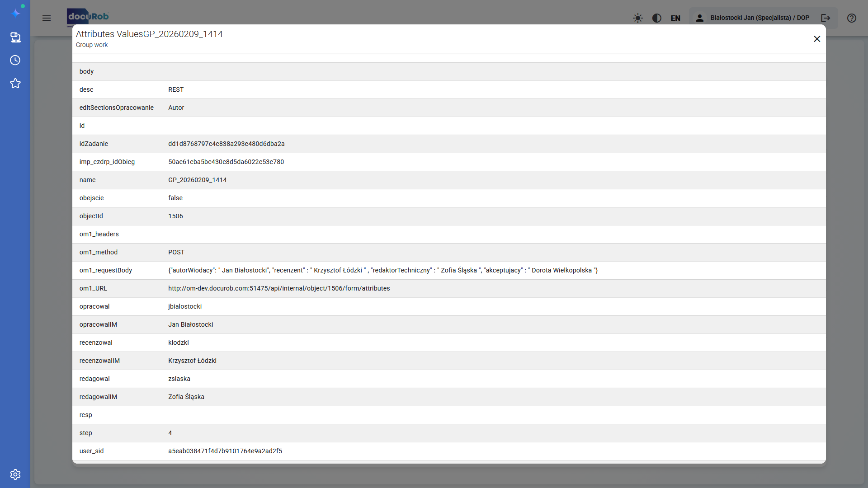Open settings with the gear icon

click(15, 474)
